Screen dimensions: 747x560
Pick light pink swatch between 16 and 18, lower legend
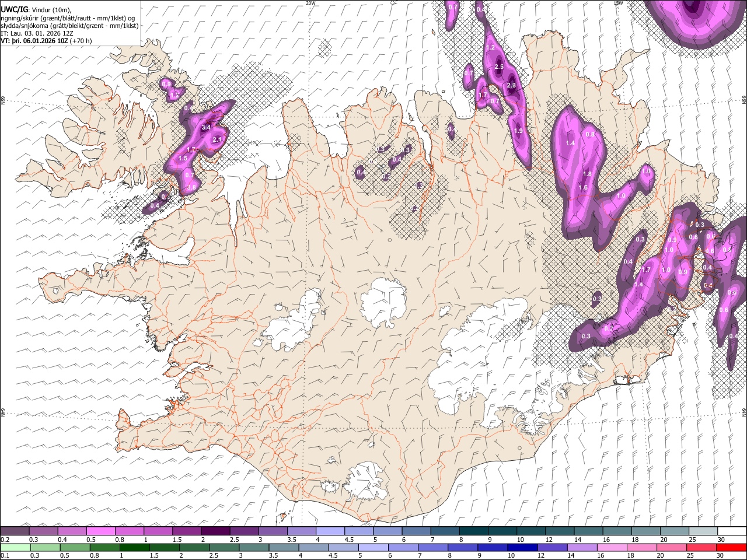click(x=612, y=547)
